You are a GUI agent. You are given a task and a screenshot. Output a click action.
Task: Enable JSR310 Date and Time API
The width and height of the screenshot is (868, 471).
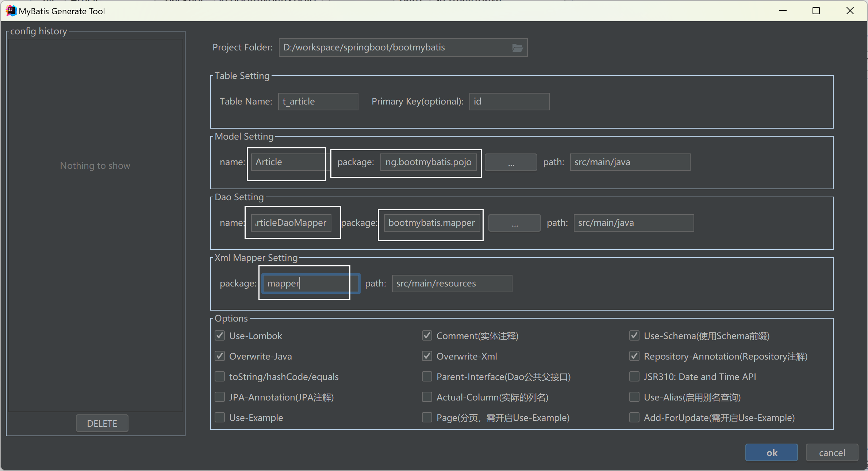(634, 376)
